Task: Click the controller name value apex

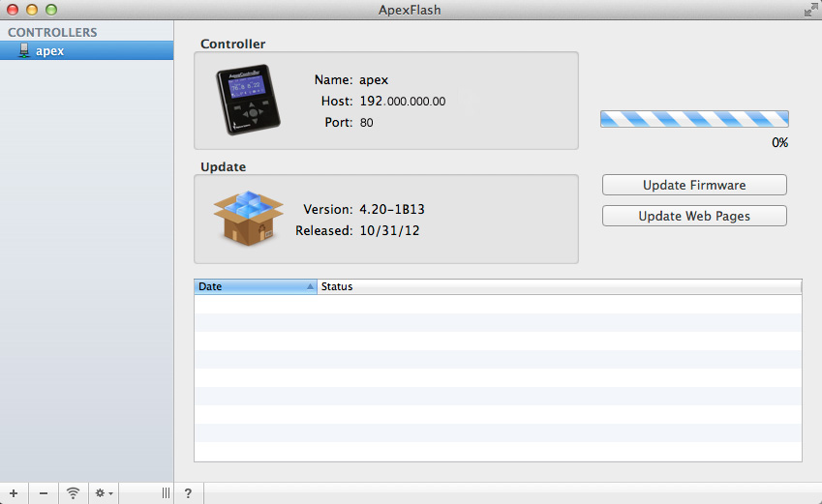Action: [374, 80]
